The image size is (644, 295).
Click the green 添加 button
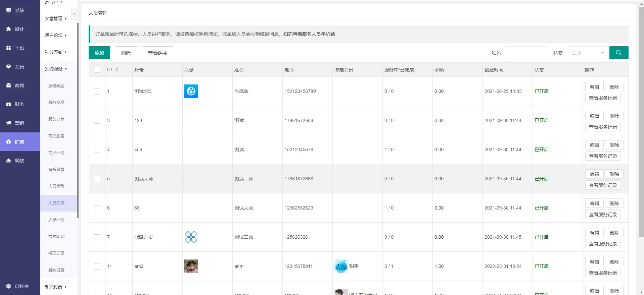click(99, 53)
